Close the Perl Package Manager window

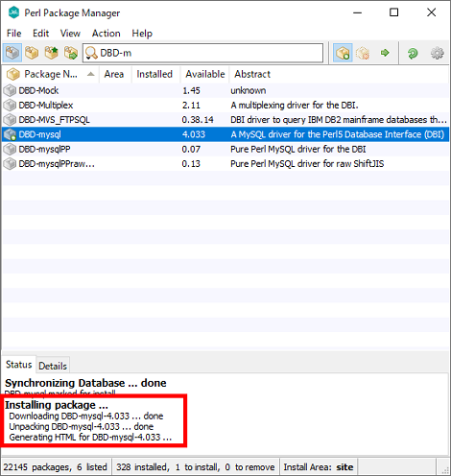tap(432, 12)
